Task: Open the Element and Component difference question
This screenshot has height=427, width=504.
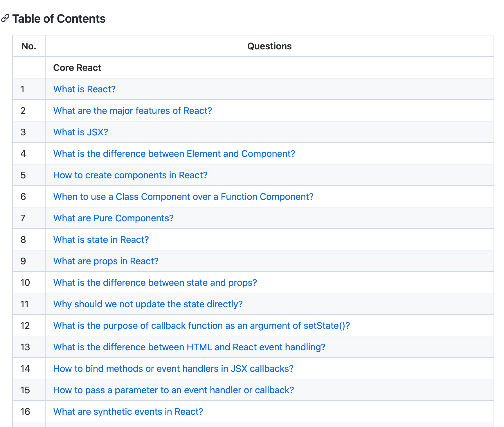Action: [174, 154]
